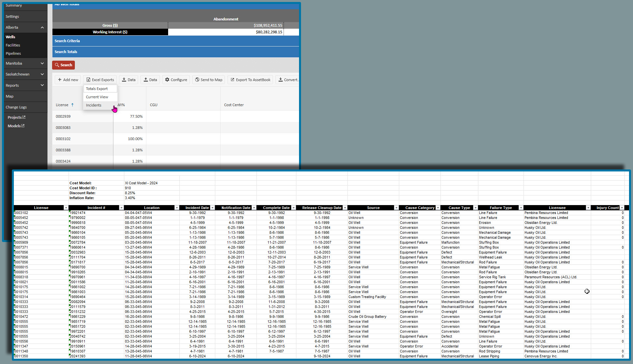633x364 pixels.
Task: Choose Totals Export menu item
Action: tap(97, 89)
